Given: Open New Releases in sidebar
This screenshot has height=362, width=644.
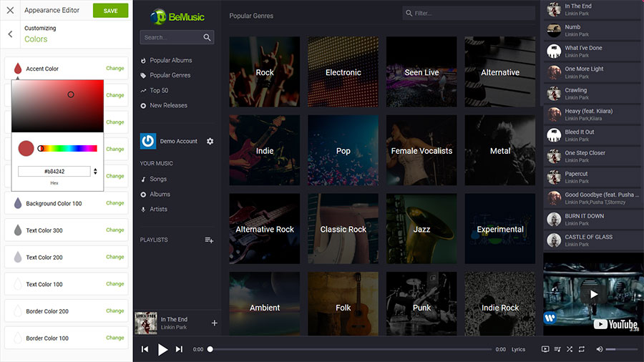Looking at the screenshot, I should click(168, 105).
